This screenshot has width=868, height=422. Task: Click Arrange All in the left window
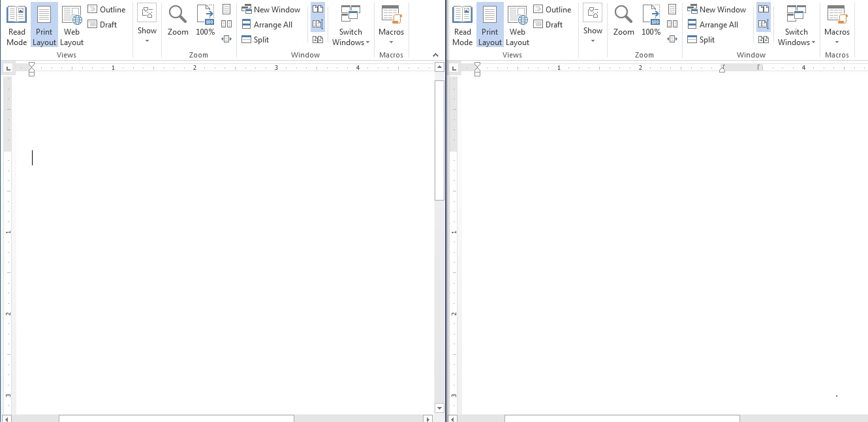coord(267,24)
